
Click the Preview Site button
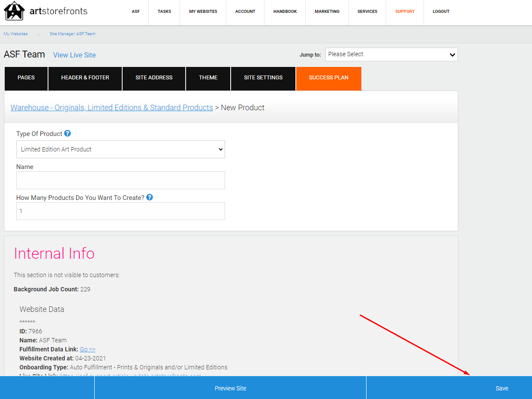[230, 388]
